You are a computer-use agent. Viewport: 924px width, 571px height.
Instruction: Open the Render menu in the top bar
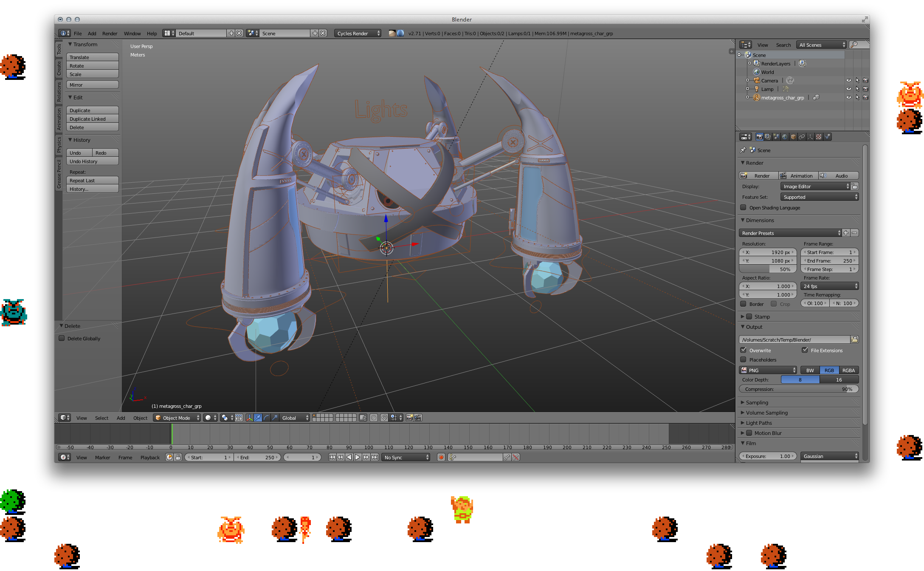pos(110,33)
